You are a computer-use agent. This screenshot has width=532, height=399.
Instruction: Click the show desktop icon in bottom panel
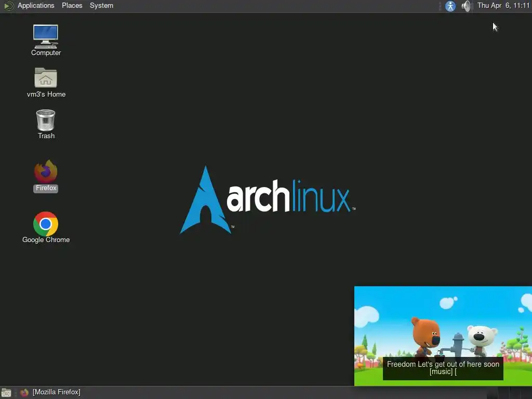[x=6, y=393]
